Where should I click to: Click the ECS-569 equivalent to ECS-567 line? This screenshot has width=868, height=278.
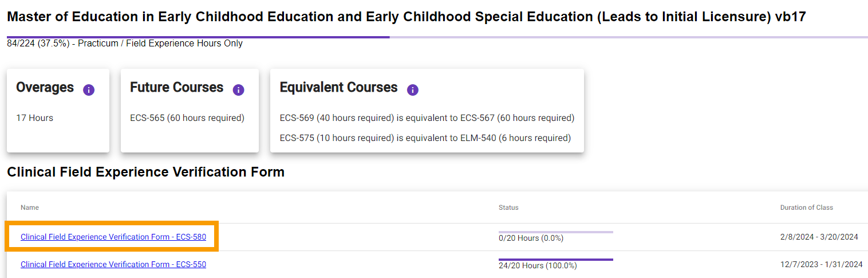427,118
